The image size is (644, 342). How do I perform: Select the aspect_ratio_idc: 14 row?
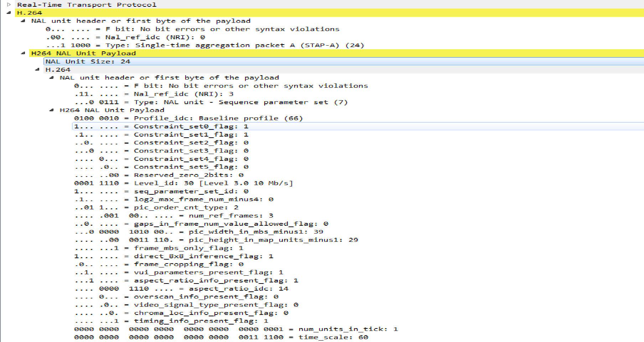[x=181, y=289]
